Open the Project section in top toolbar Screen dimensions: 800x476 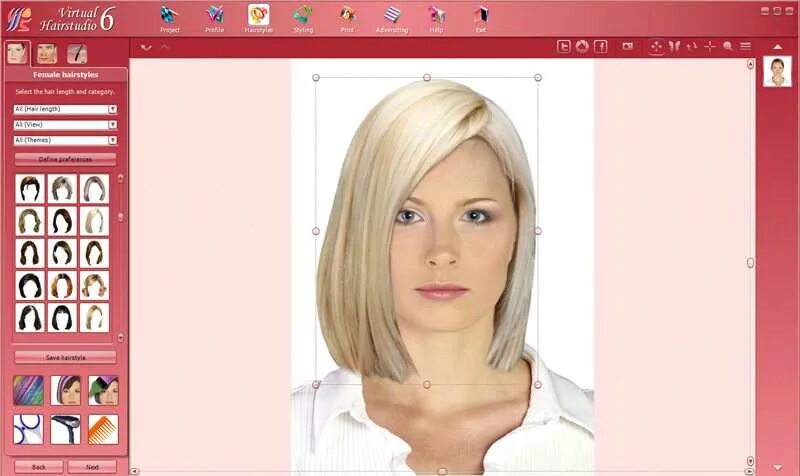169,18
